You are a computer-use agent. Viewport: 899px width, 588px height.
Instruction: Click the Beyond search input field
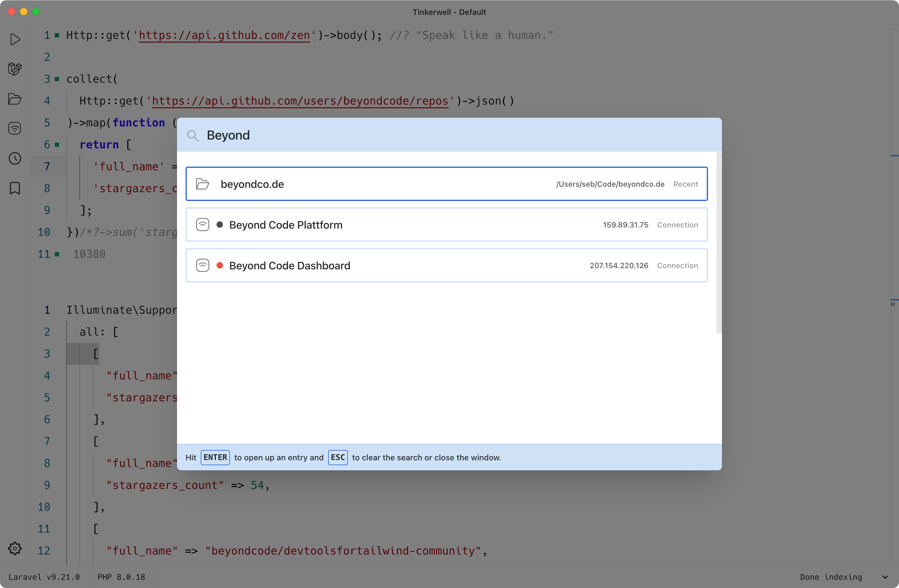(449, 135)
